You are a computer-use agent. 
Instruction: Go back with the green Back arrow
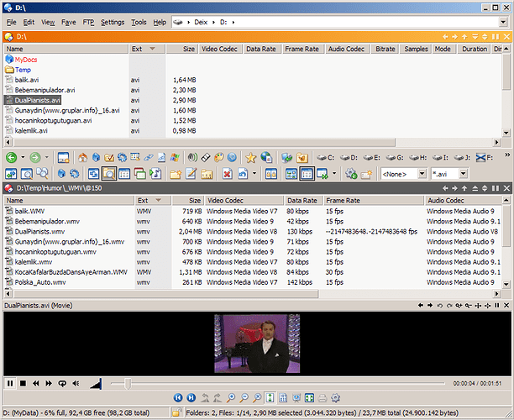(x=12, y=158)
